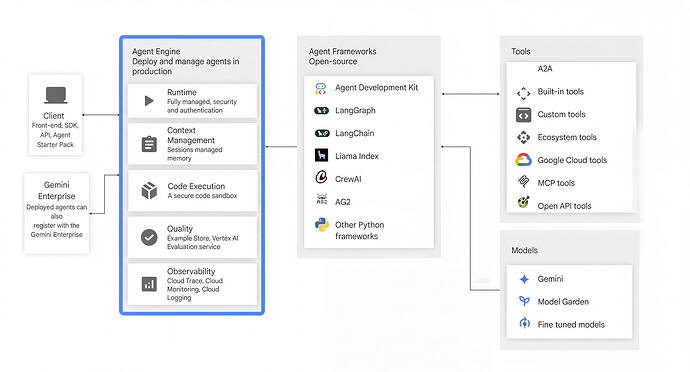Click the LangGraph label
The width and height of the screenshot is (690, 372).
355,110
